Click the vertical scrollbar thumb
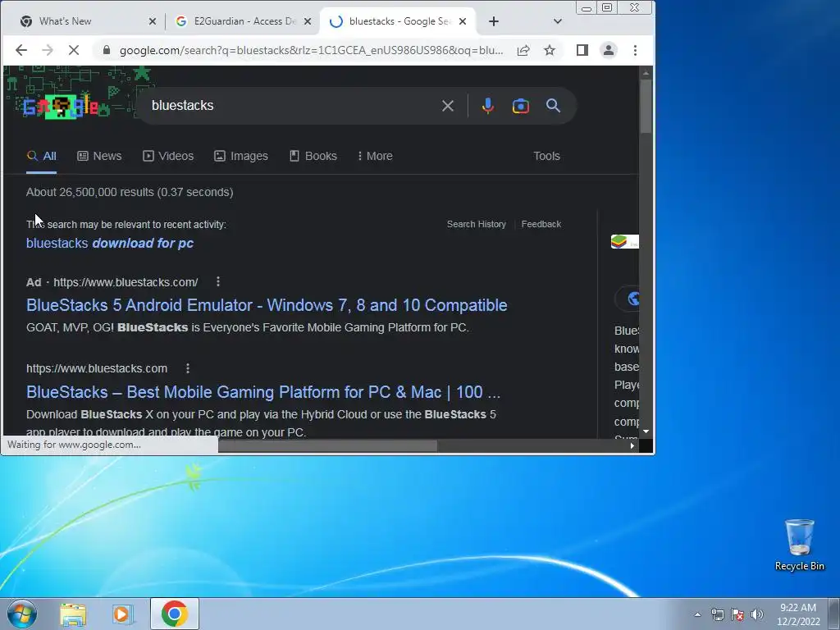Image resolution: width=840 pixels, height=630 pixels. pyautogui.click(x=646, y=106)
